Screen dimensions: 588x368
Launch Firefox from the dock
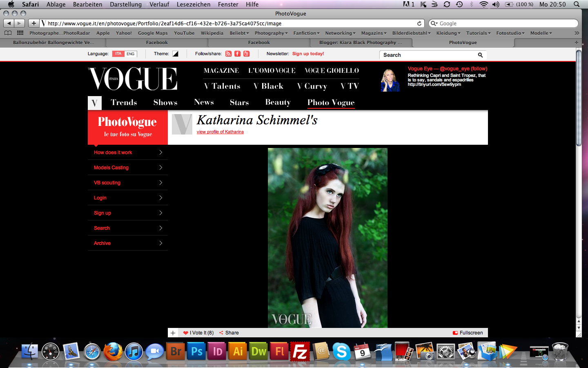[x=113, y=351]
